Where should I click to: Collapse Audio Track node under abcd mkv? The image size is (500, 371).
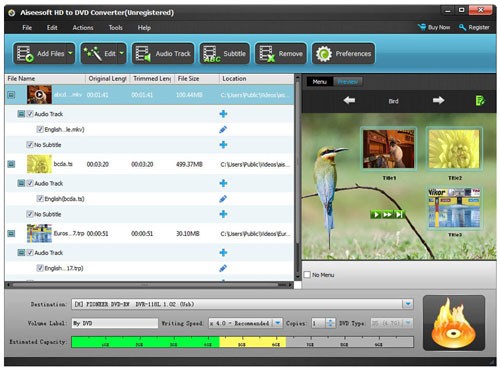(x=21, y=114)
